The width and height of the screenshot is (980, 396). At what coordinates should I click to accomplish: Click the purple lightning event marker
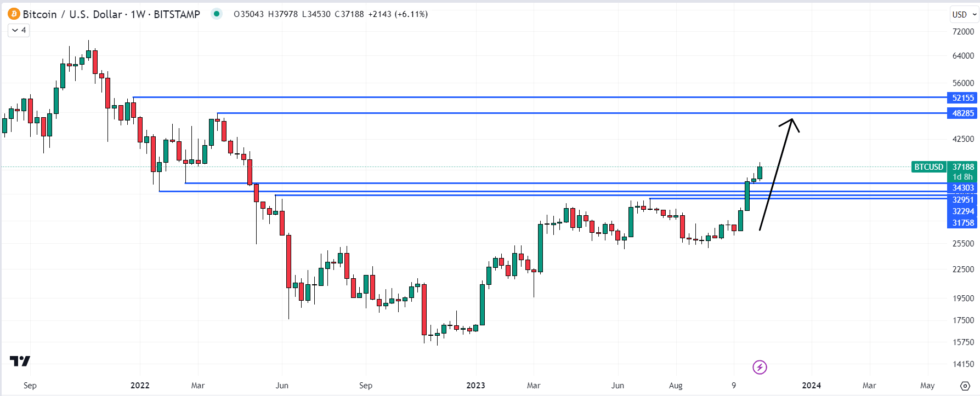[760, 367]
